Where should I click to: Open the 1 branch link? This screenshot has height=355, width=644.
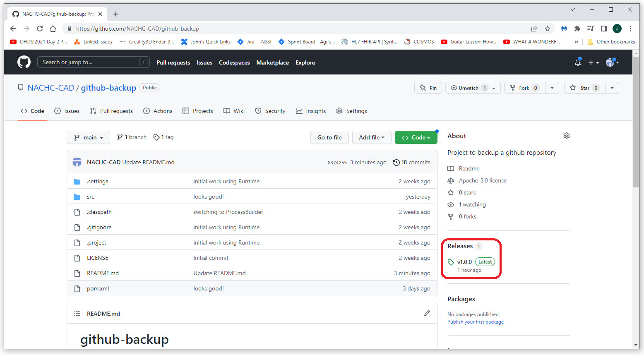coord(132,137)
